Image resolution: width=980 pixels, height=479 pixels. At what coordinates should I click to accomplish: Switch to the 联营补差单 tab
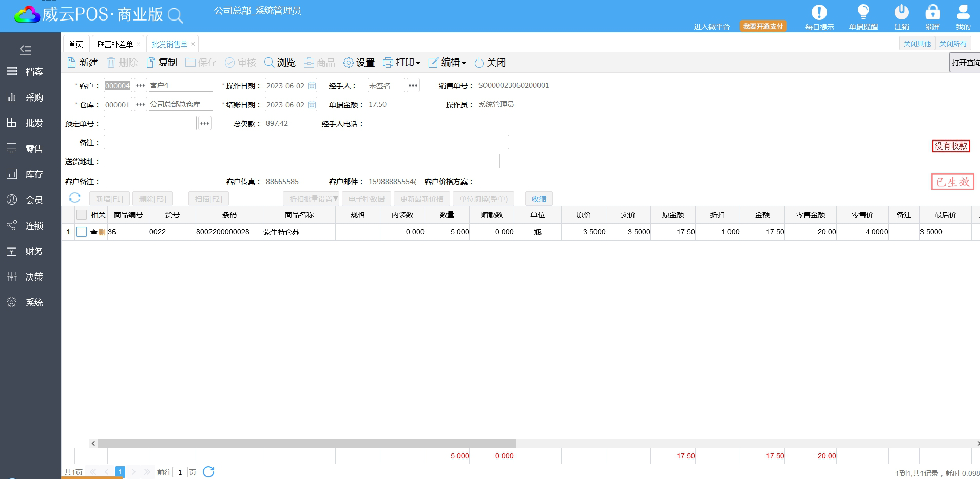click(115, 44)
